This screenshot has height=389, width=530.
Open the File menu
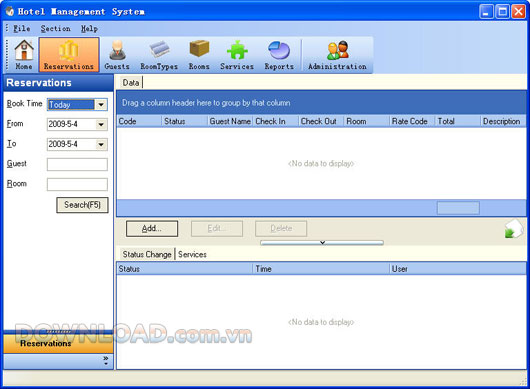click(22, 29)
